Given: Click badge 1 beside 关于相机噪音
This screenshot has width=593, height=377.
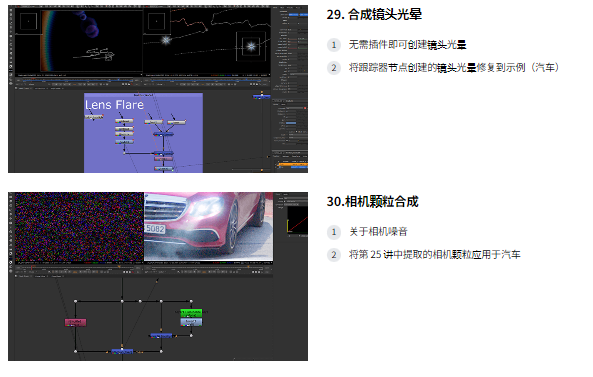Looking at the screenshot, I should coord(334,232).
